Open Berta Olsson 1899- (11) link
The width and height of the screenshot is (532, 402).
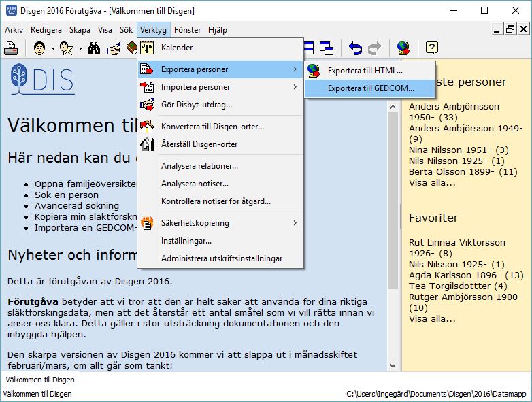coord(463,171)
